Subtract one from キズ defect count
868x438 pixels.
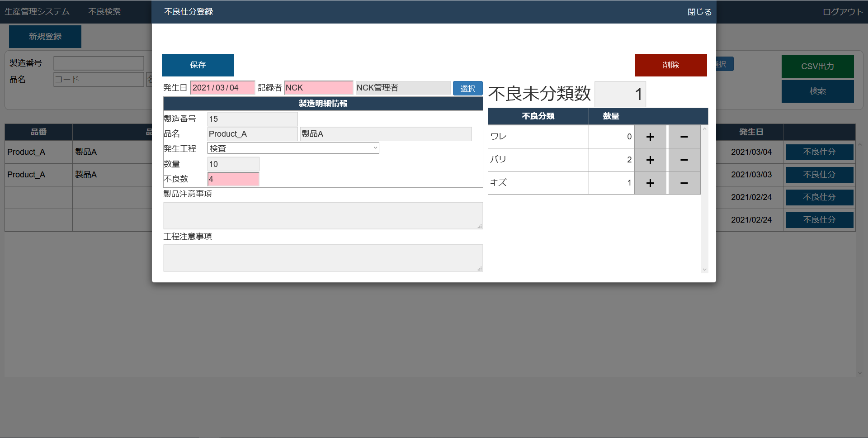click(684, 183)
